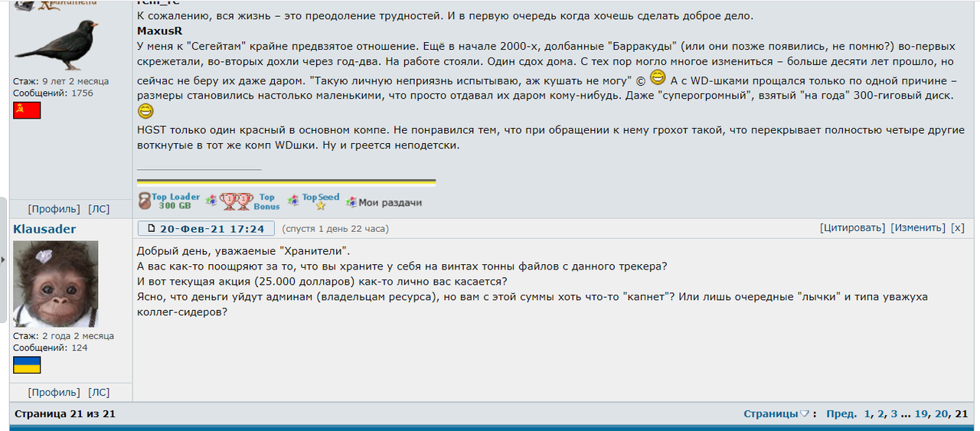This screenshot has height=431, width=980.
Task: Click the smiley emoji after 'кушать не могу' ©
Action: pyautogui.click(x=657, y=77)
